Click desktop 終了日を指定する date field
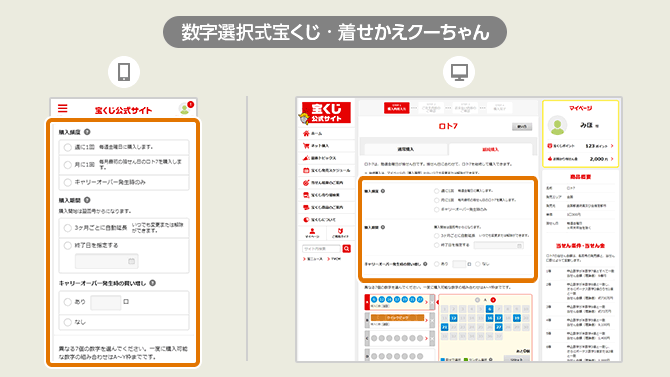The height and width of the screenshot is (377, 670). pos(498,245)
